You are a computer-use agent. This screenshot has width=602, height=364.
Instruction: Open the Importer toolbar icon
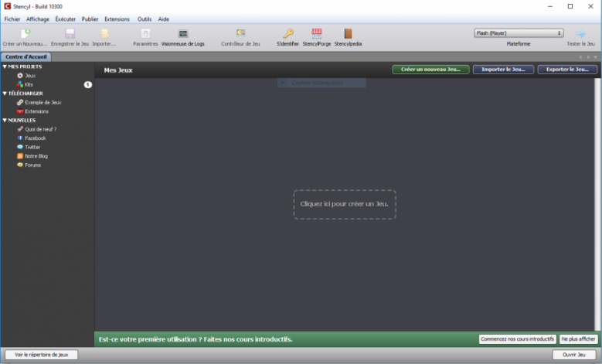[104, 34]
